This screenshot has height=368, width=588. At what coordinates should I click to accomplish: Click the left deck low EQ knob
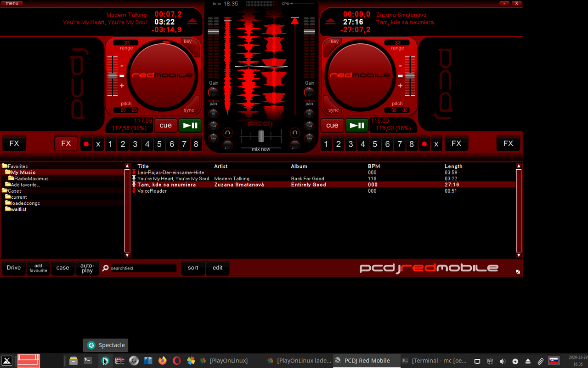(x=213, y=138)
